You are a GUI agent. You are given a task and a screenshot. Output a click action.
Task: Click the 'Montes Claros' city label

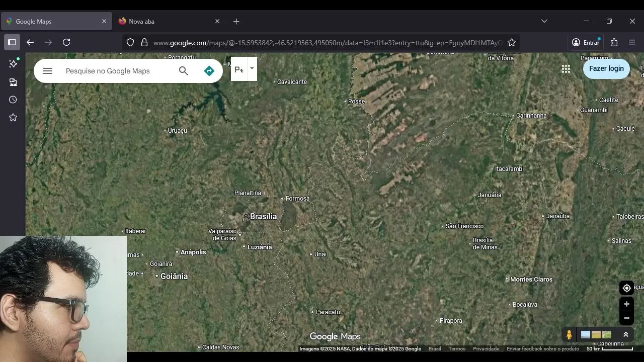pos(531,279)
